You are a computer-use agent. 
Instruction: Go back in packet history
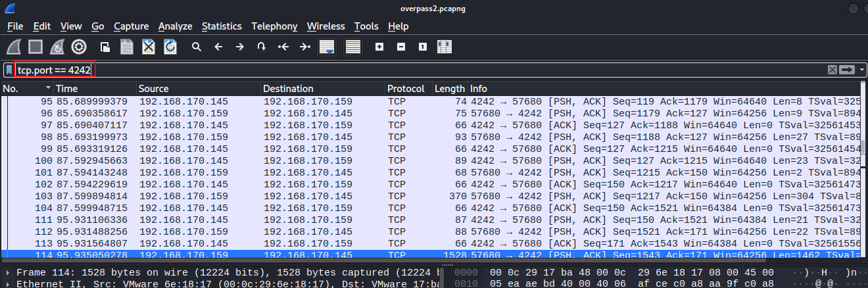point(218,47)
